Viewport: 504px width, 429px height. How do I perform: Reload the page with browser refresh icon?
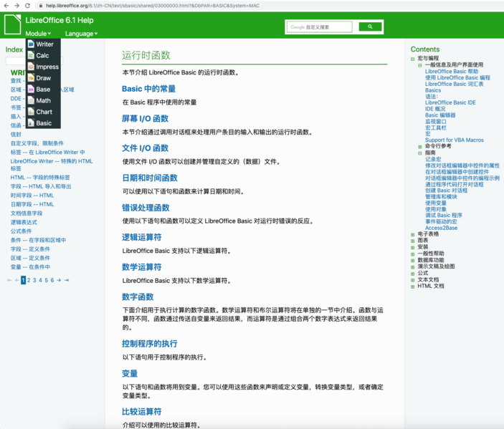tap(27, 5)
